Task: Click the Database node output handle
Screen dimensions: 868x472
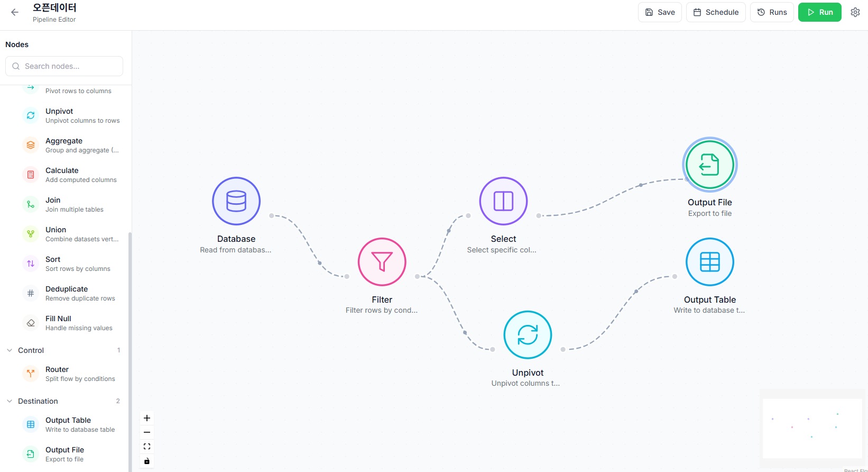Action: coord(271,215)
